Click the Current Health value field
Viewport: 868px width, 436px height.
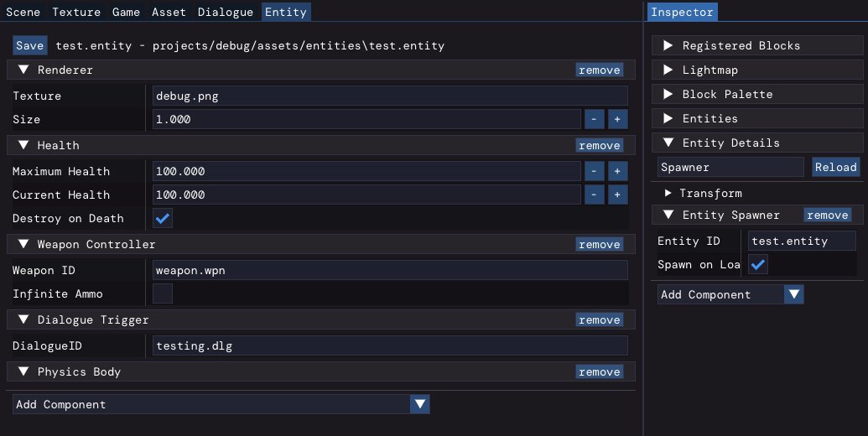coord(366,195)
